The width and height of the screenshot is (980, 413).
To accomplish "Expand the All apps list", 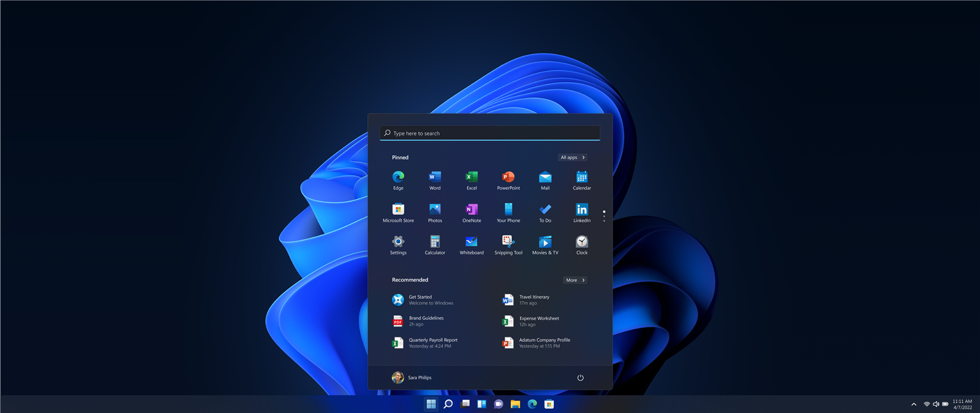I will [x=573, y=157].
